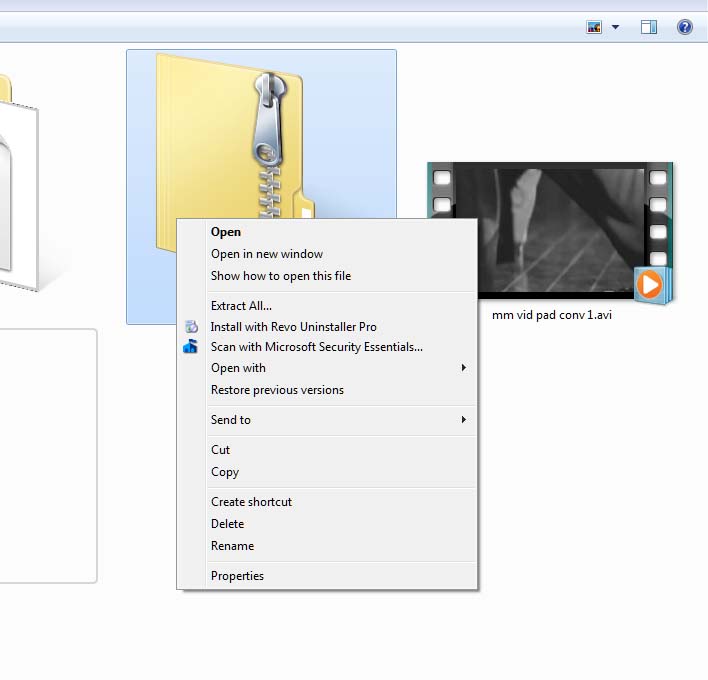The image size is (708, 680).
Task: Toggle the preview pane icon
Action: 649,27
